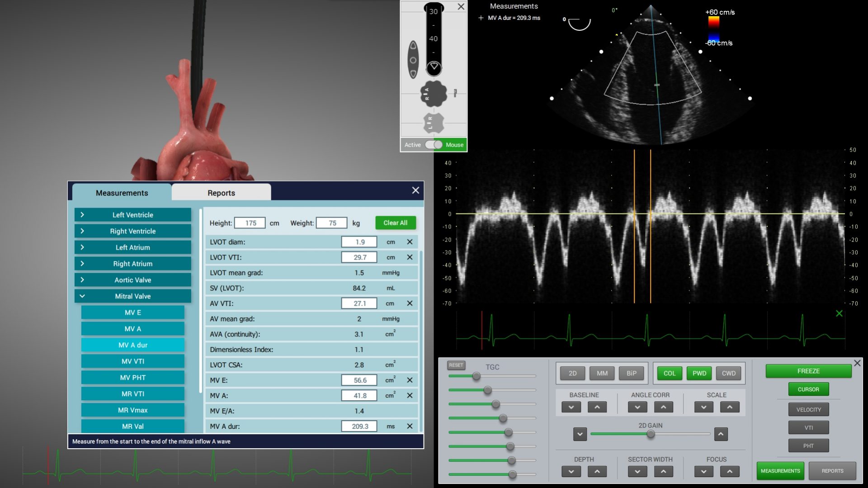The image size is (868, 488).
Task: Select the Measurements tab
Action: coord(122,193)
